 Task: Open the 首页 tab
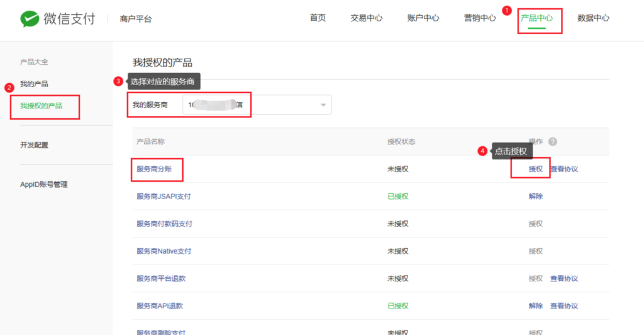point(318,18)
